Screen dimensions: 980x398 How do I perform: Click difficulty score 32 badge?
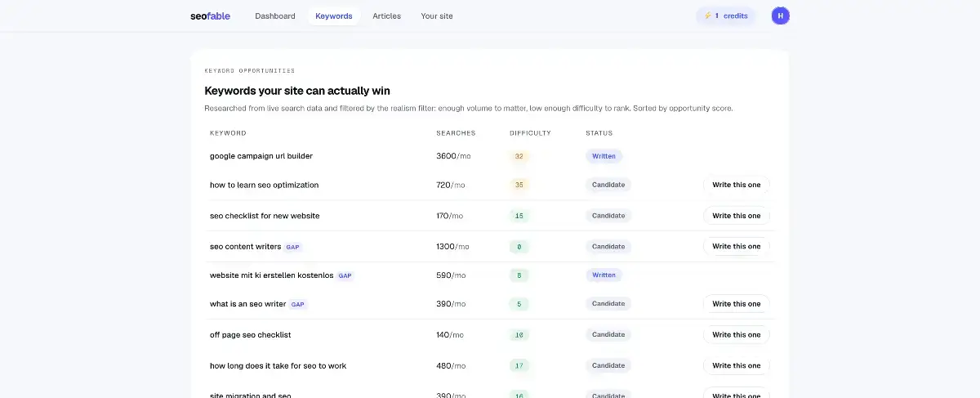519,156
